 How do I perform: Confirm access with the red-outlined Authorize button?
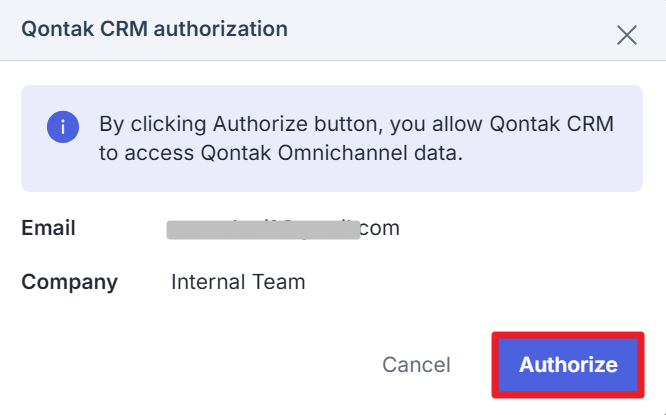click(568, 364)
